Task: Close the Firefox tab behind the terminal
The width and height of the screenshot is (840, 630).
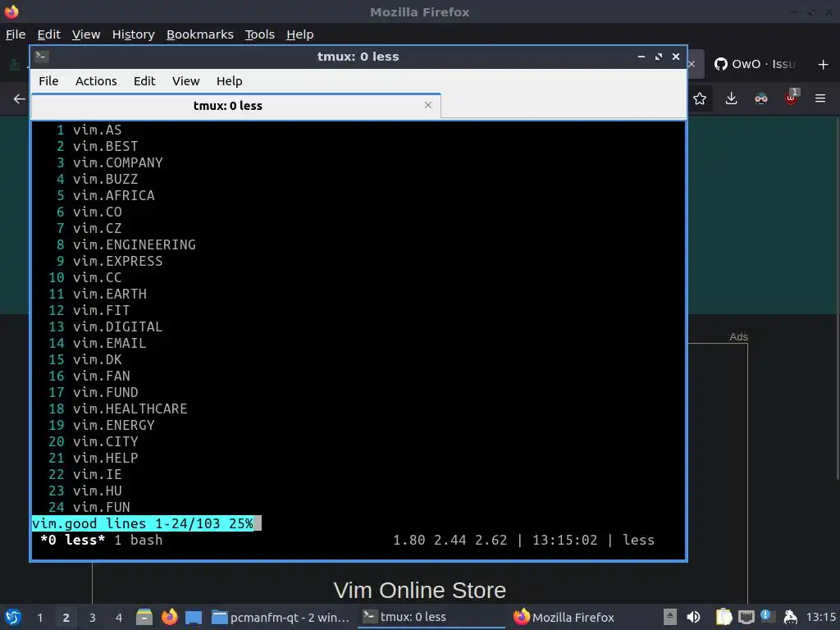Action: [x=692, y=64]
